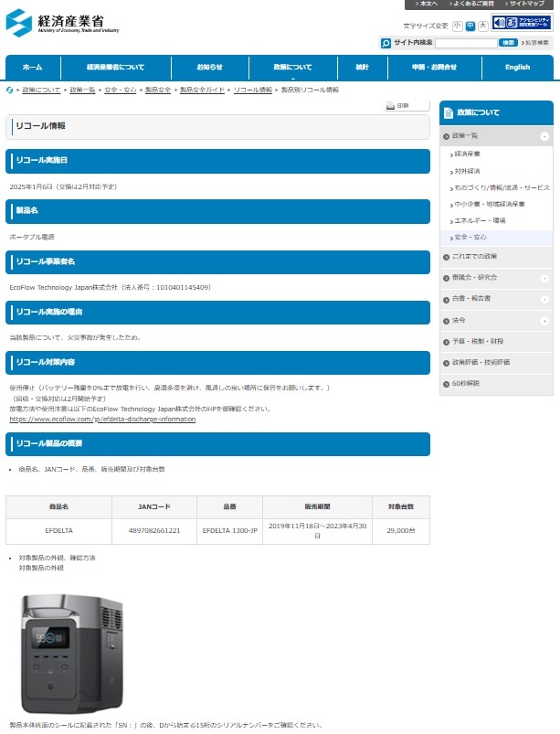The height and width of the screenshot is (734, 560).
Task: Open the 経済産業省について navigation tab
Action: [x=115, y=68]
